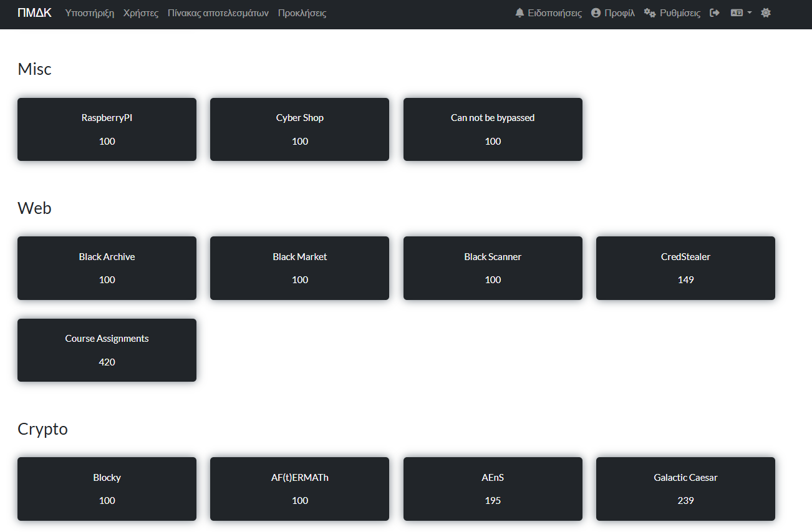Open the Galactic Caesar challenge
This screenshot has width=812, height=532.
[x=685, y=489]
